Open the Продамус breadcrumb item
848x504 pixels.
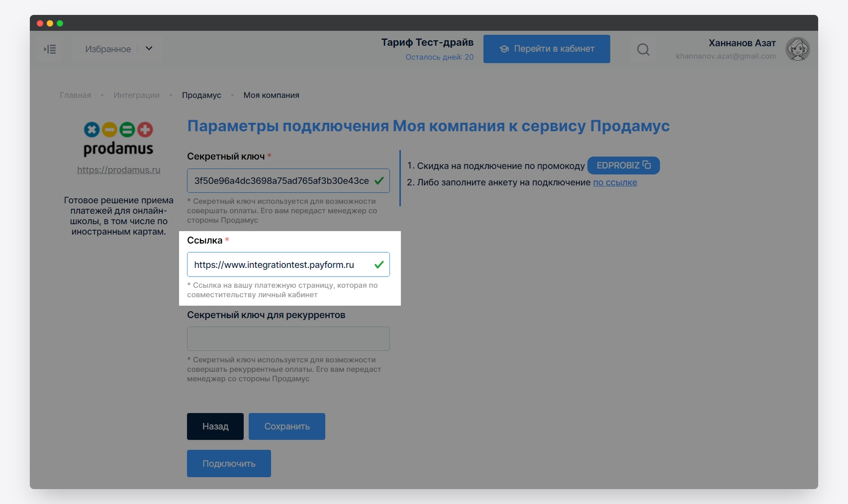pos(201,95)
